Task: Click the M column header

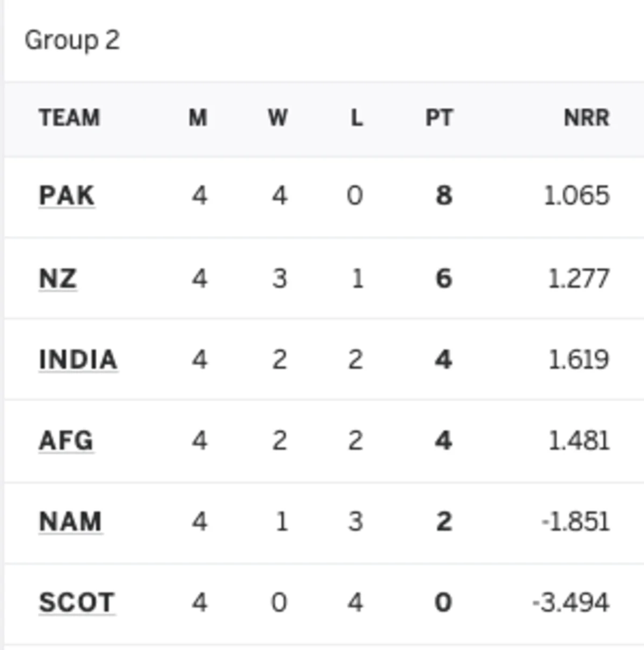Action: click(x=198, y=117)
